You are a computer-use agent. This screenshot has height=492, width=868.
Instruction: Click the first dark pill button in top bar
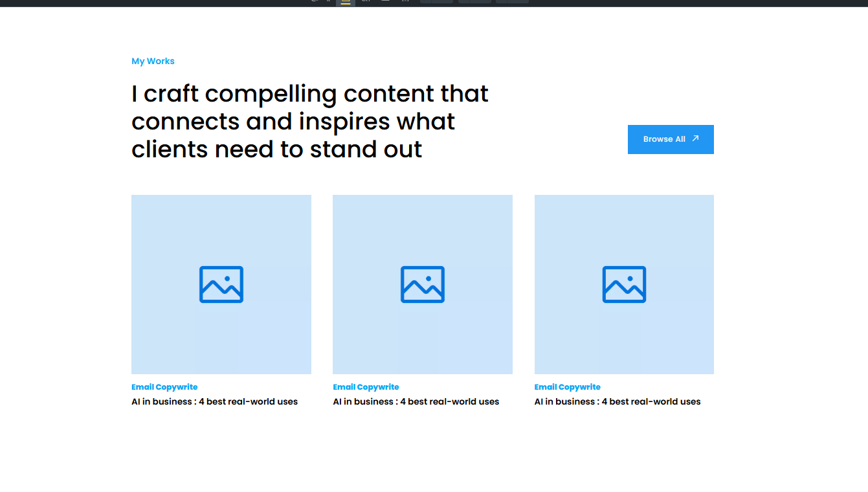tap(436, 2)
